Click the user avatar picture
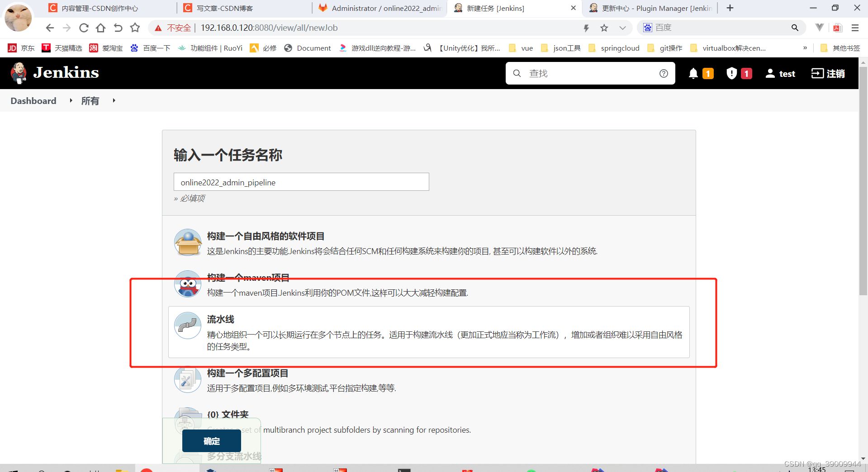The width and height of the screenshot is (868, 472). tap(18, 18)
